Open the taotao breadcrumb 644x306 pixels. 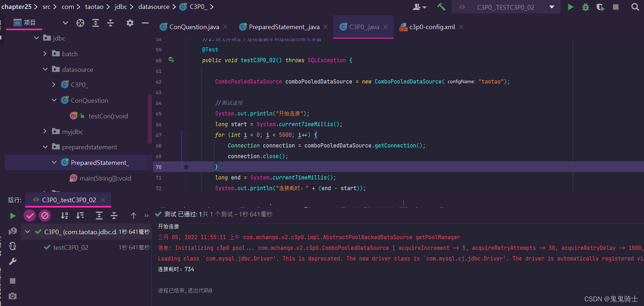coord(94,7)
